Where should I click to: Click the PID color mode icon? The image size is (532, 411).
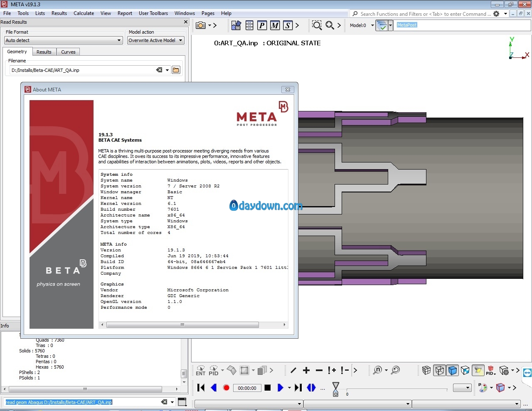[x=491, y=370]
